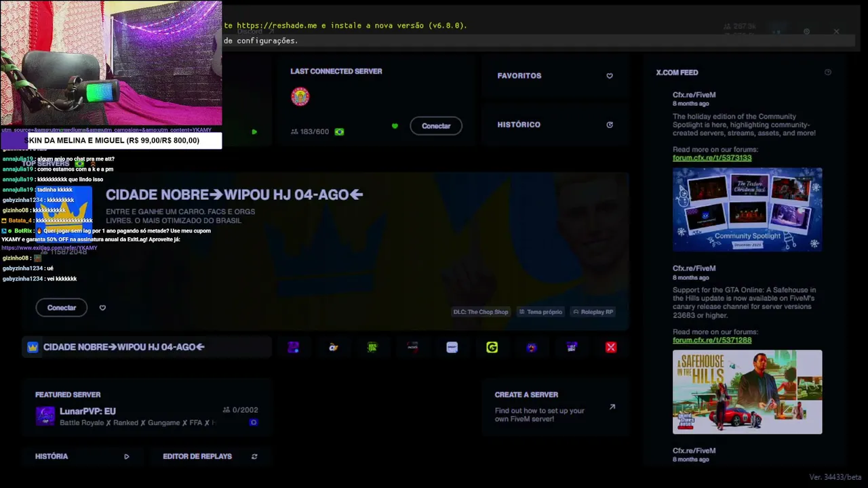Image resolution: width=868 pixels, height=488 pixels.
Task: Open the Histórico section
Action: (555, 125)
